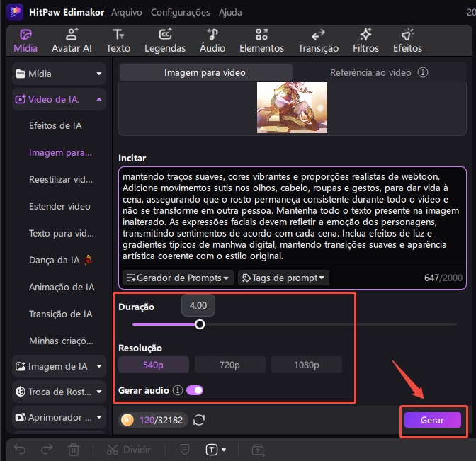The width and height of the screenshot is (476, 461).
Task: Click the refresh credits icon
Action: [199, 420]
